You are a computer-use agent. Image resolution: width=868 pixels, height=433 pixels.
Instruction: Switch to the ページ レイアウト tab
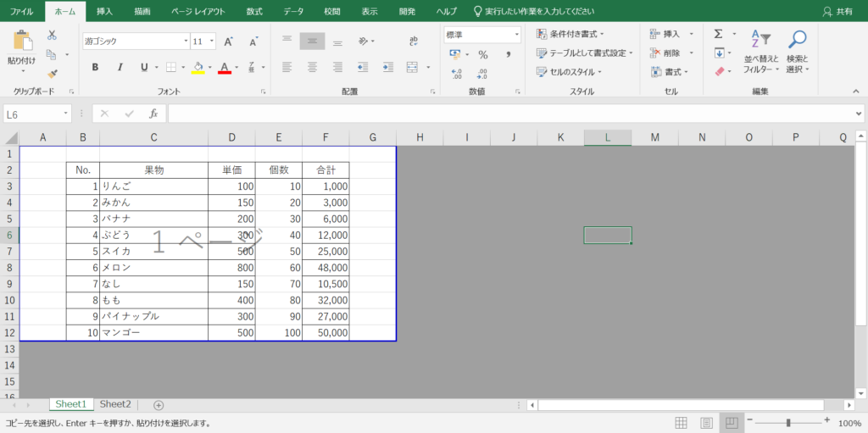[198, 11]
